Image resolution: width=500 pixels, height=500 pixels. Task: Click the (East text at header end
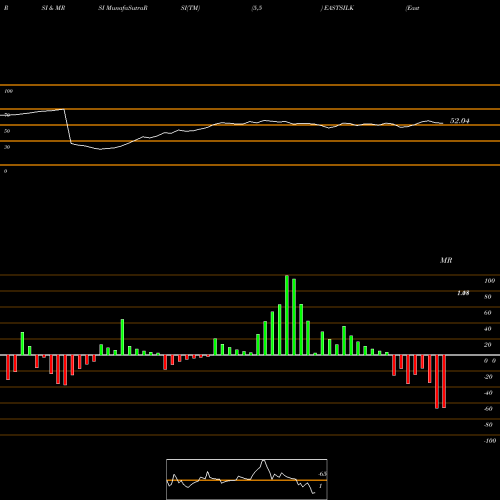(x=412, y=8)
